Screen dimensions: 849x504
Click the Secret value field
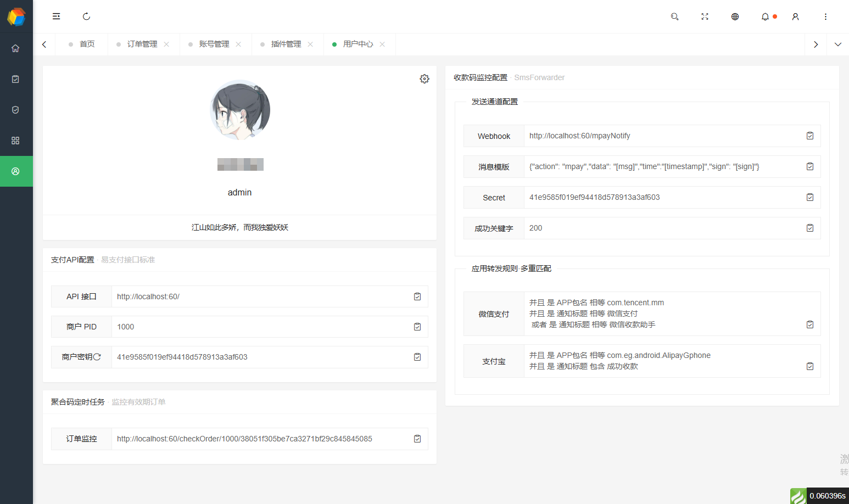click(x=659, y=197)
